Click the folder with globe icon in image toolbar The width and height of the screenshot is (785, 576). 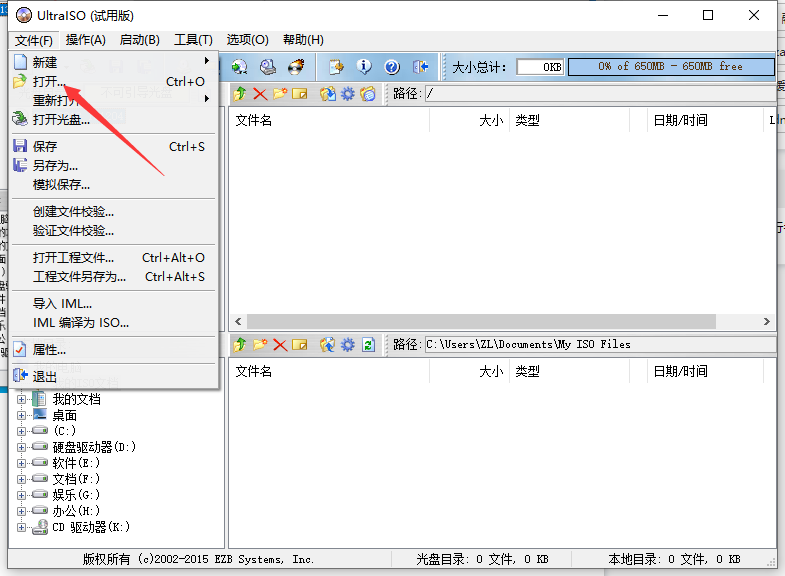[368, 94]
